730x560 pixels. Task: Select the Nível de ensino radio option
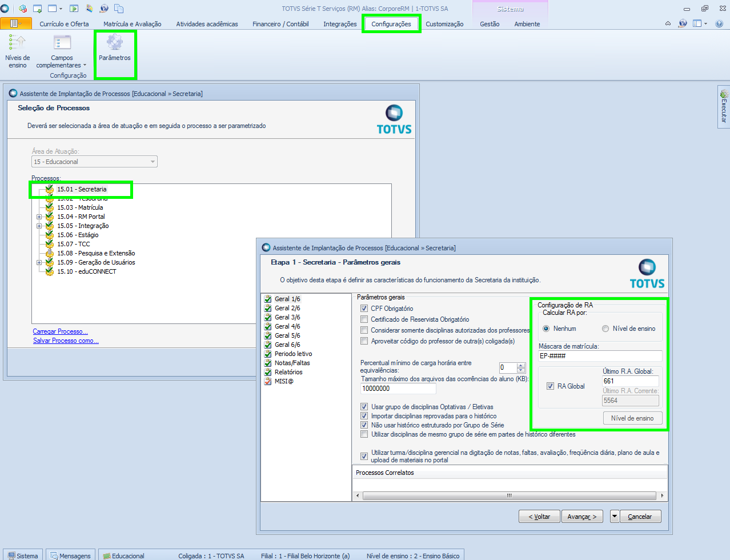coord(605,329)
